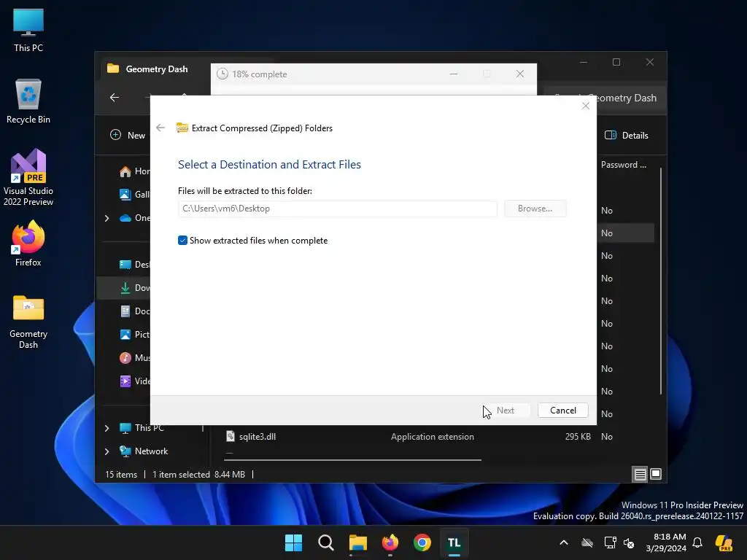Open Firefox from taskbar
This screenshot has width=747, height=560.
tap(390, 542)
